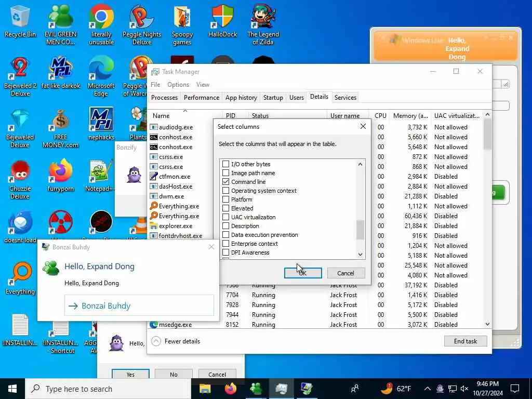This screenshot has height=399, width=532.
Task: Check Operating system context column
Action: pos(225,190)
